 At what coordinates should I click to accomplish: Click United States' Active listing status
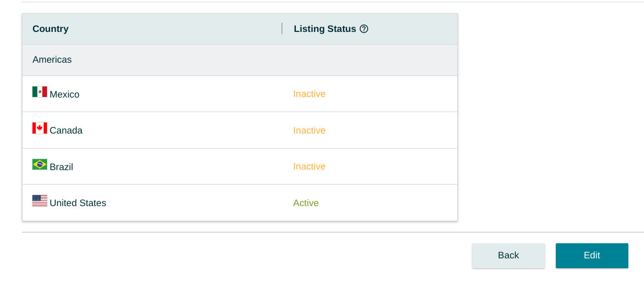(x=306, y=203)
